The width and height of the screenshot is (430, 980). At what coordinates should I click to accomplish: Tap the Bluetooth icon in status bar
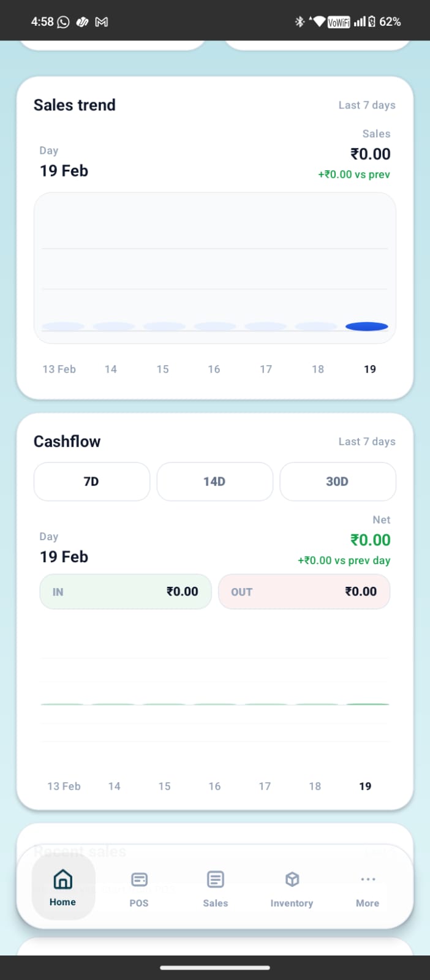pyautogui.click(x=300, y=21)
